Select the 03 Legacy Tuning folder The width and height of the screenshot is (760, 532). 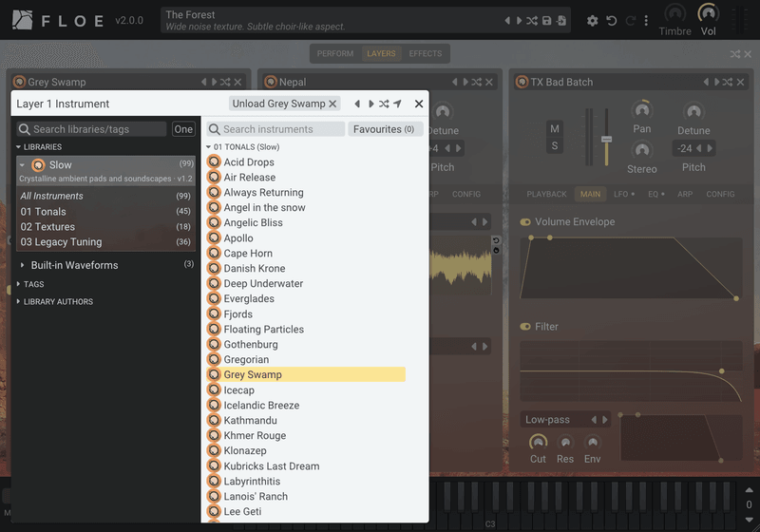click(105, 241)
